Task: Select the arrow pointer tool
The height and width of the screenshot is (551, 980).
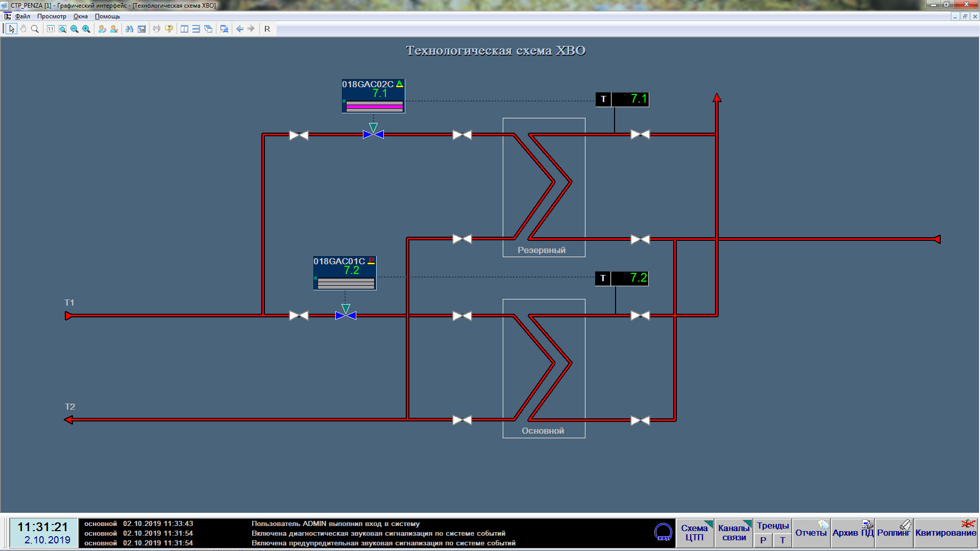Action: pyautogui.click(x=11, y=29)
